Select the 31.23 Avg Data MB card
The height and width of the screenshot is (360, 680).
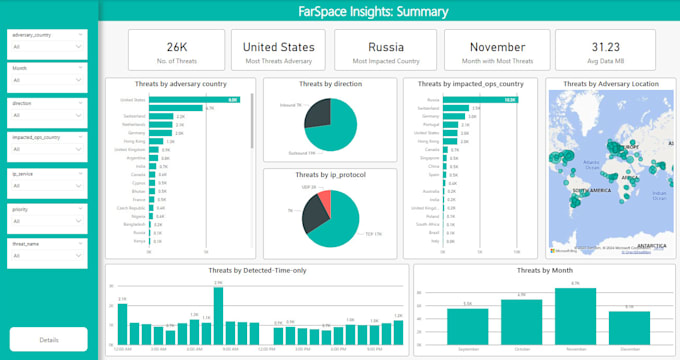pyautogui.click(x=605, y=50)
